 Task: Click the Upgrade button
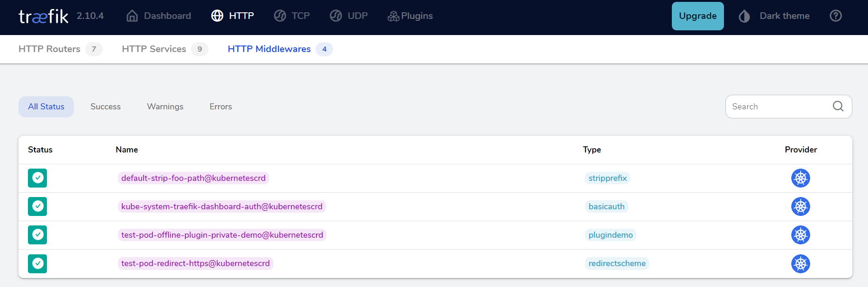pos(697,16)
